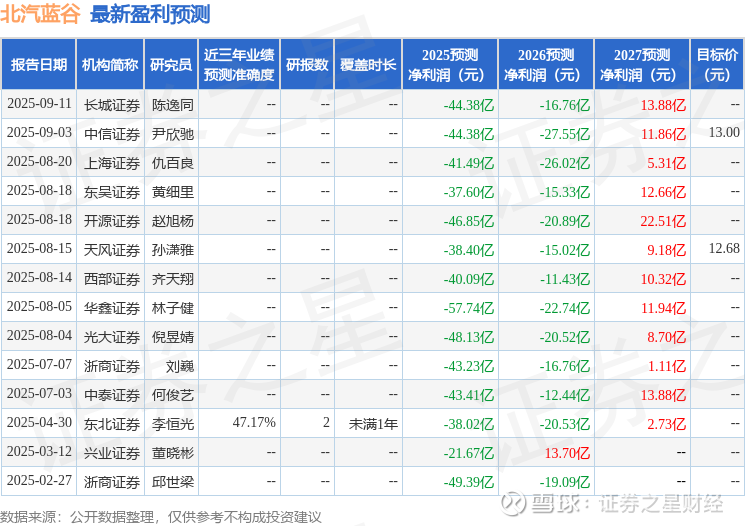745x526 pixels.
Task: Click 长城证券 institution cell
Action: [112, 105]
